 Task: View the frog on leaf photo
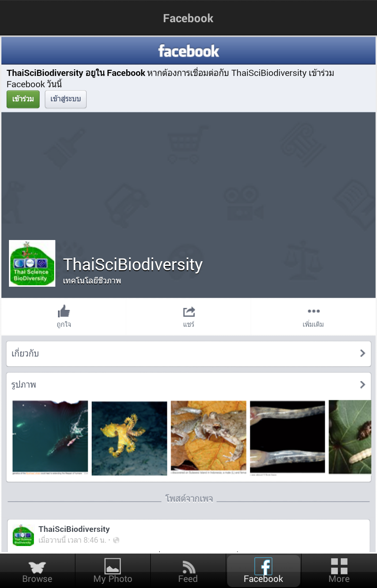coord(208,438)
